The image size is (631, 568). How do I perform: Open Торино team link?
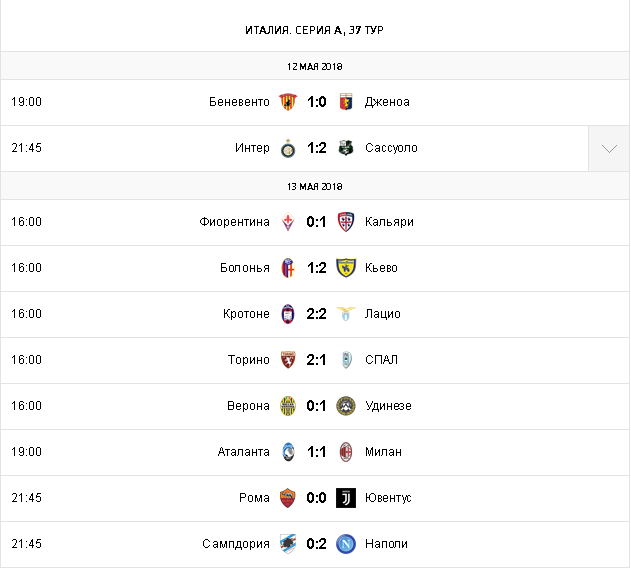[x=248, y=360]
